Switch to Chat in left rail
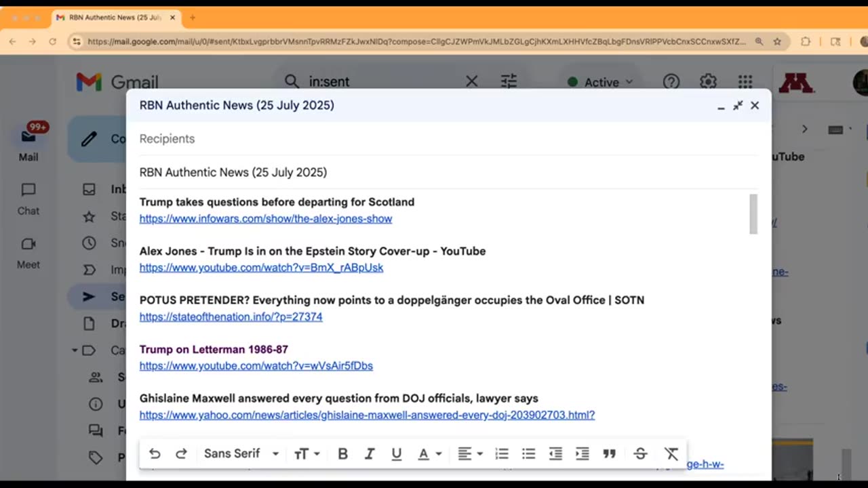The height and width of the screenshot is (488, 868). (28, 199)
